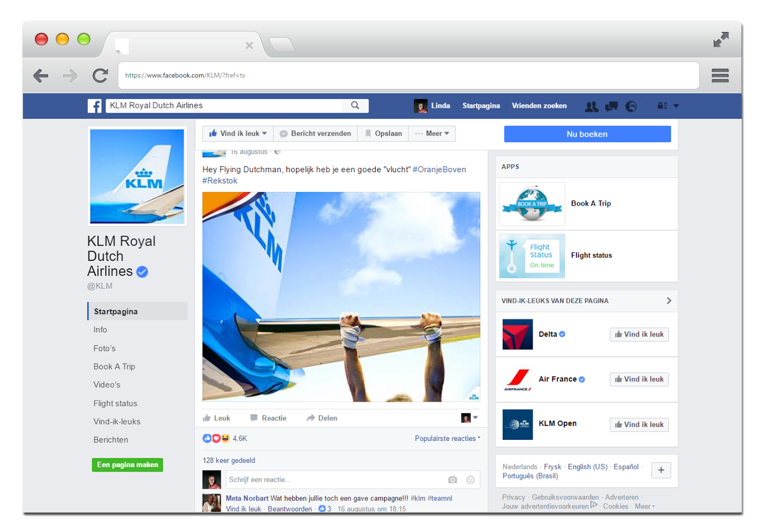Switch language to English (US)

[x=587, y=466]
